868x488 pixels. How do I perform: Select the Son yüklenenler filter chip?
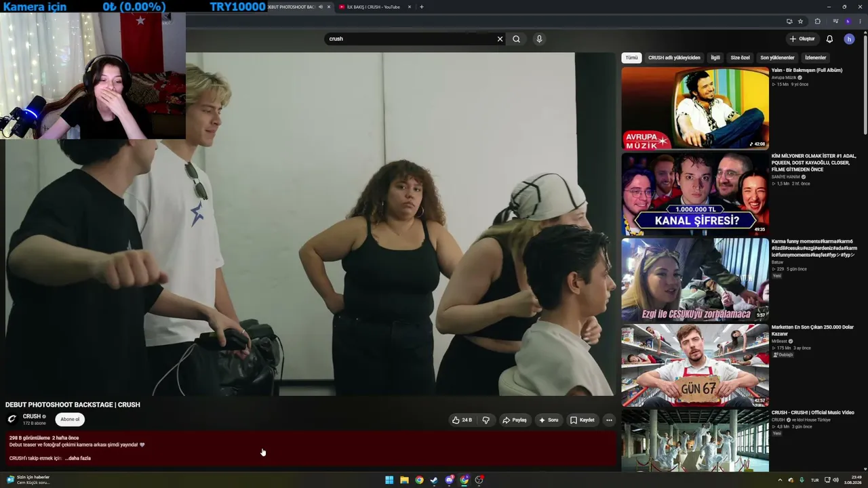(777, 58)
